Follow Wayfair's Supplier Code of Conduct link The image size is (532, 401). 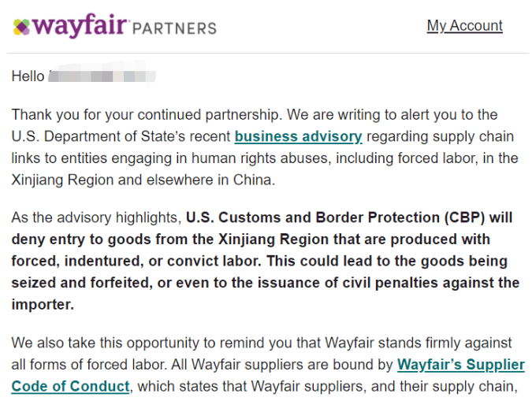461,365
